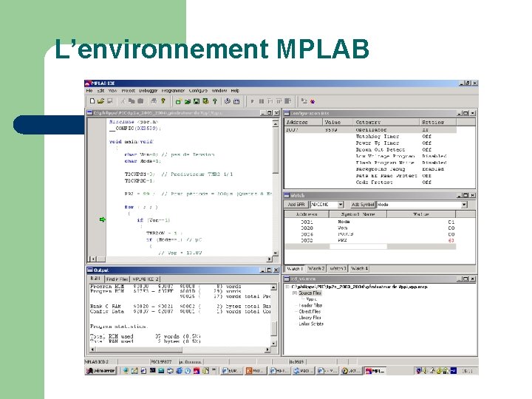
Task: Click the Save Project green diskette icon
Action: pyautogui.click(x=197, y=101)
